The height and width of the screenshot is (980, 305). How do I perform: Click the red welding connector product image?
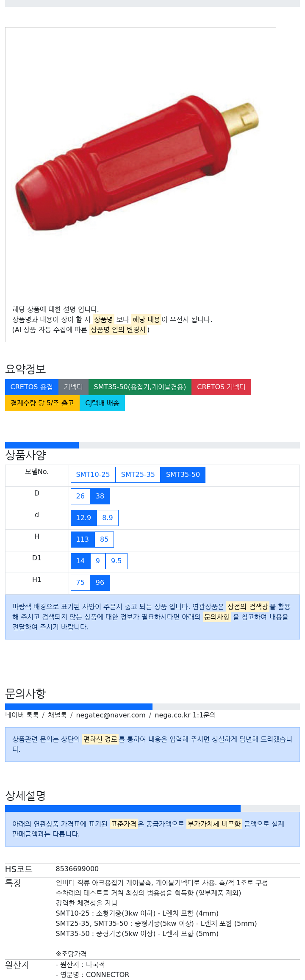136,159
